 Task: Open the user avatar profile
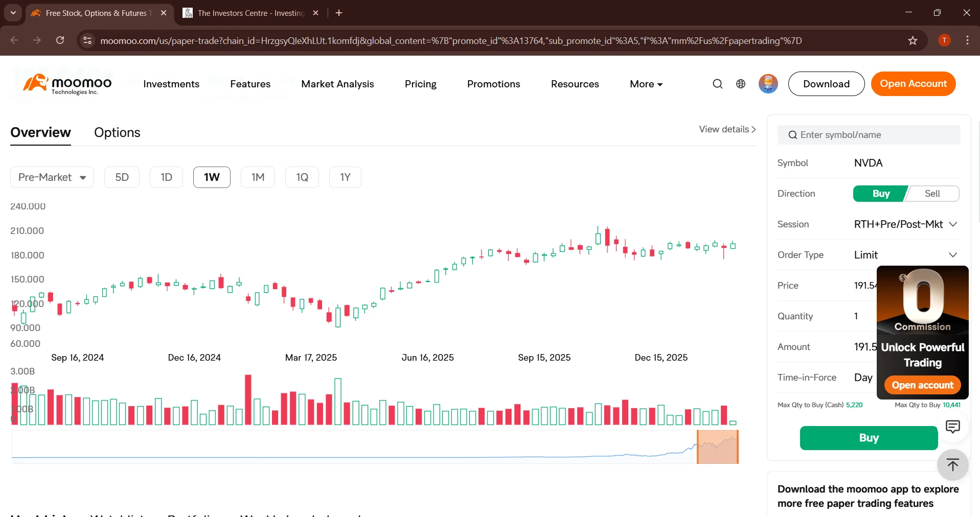coord(768,84)
